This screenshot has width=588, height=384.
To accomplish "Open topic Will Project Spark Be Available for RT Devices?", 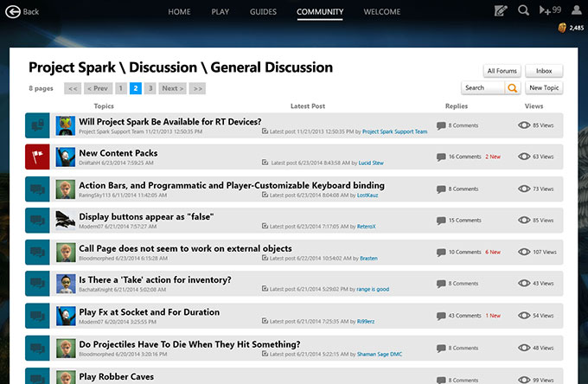I will 169,122.
